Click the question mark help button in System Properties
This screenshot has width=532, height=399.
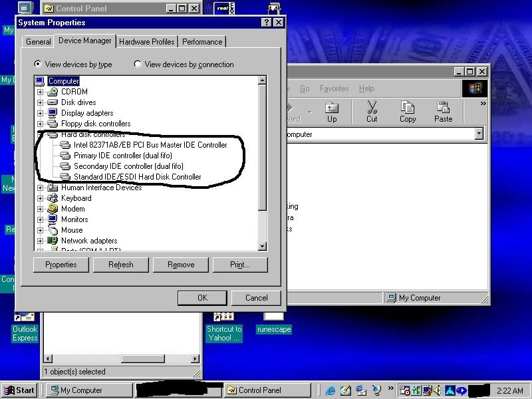(x=267, y=23)
